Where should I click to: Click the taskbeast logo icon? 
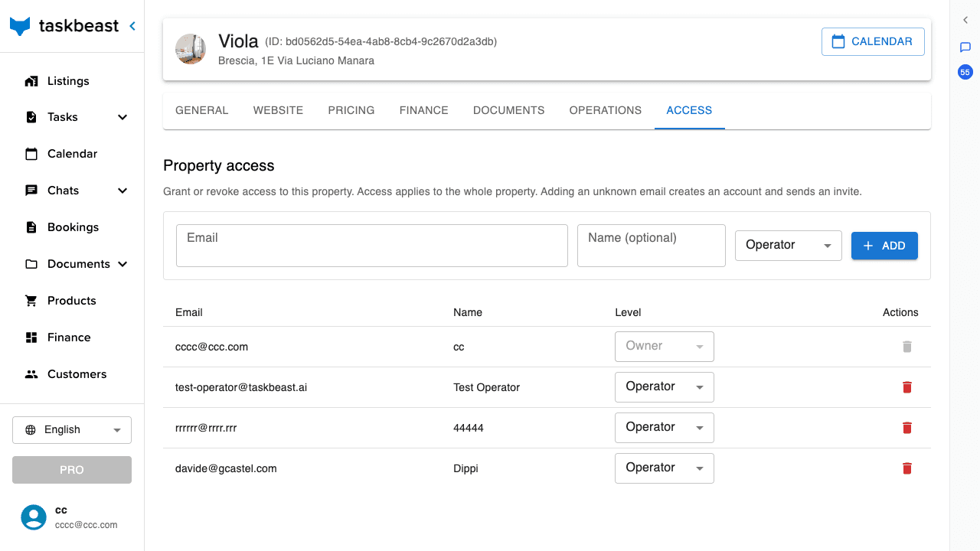coord(20,26)
